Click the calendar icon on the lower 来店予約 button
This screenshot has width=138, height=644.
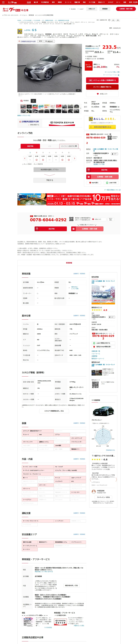(37, 229)
